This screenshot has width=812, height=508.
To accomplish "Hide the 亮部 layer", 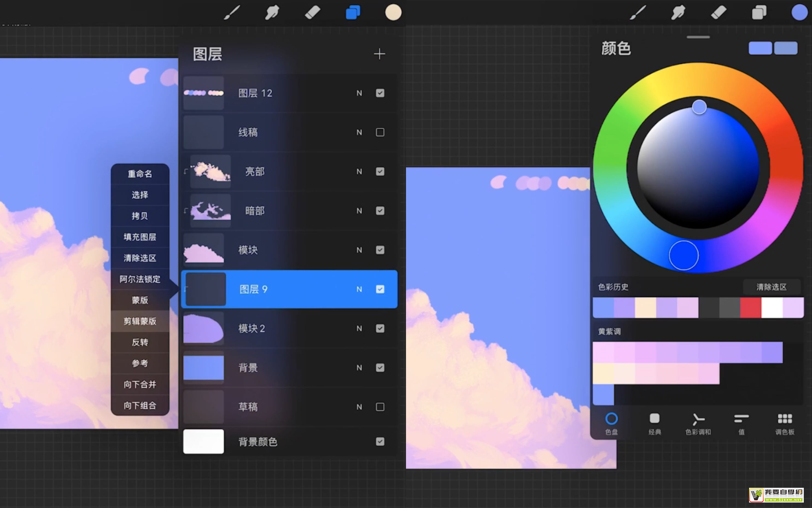I will tap(380, 172).
